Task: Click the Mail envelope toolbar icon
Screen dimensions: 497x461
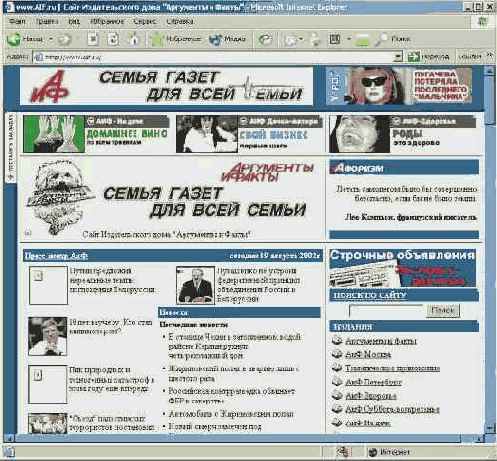Action: pyautogui.click(x=291, y=40)
